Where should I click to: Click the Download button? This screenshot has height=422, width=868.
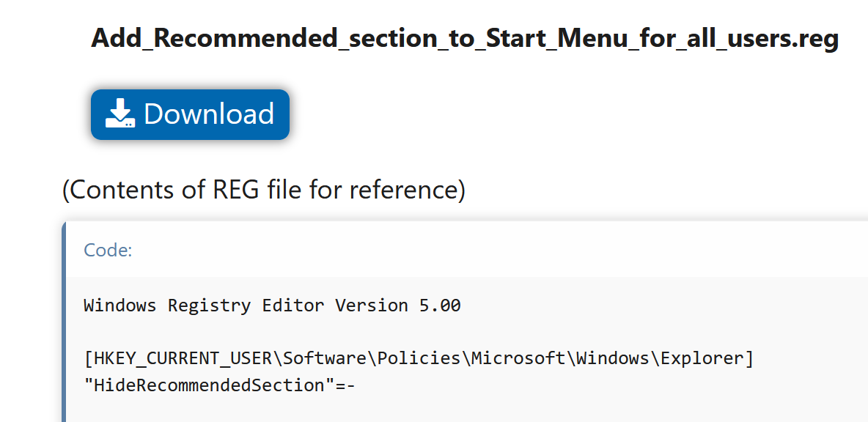[x=190, y=114]
